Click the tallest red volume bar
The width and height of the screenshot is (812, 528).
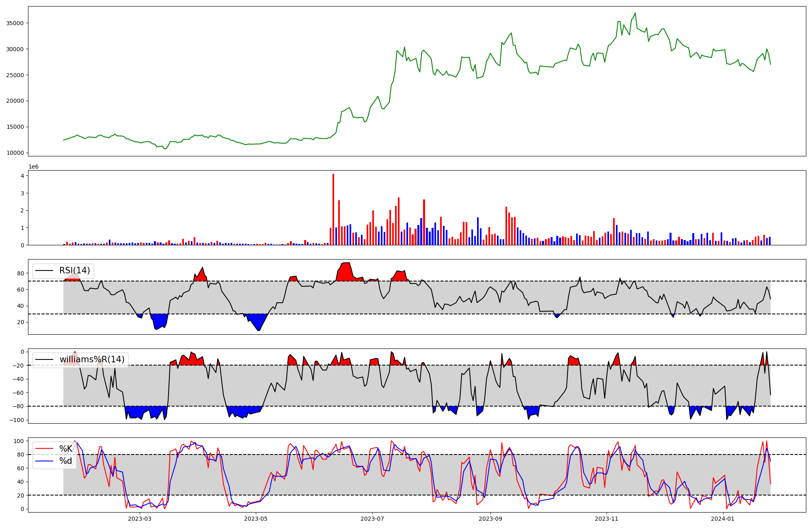pos(333,209)
